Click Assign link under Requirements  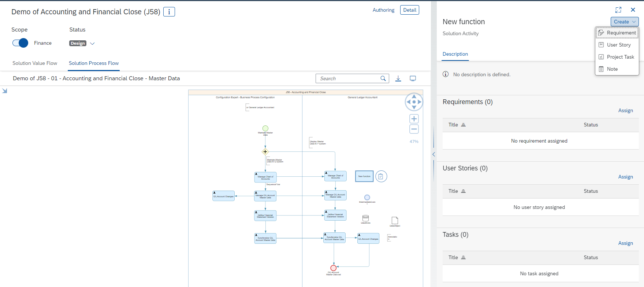(x=625, y=110)
